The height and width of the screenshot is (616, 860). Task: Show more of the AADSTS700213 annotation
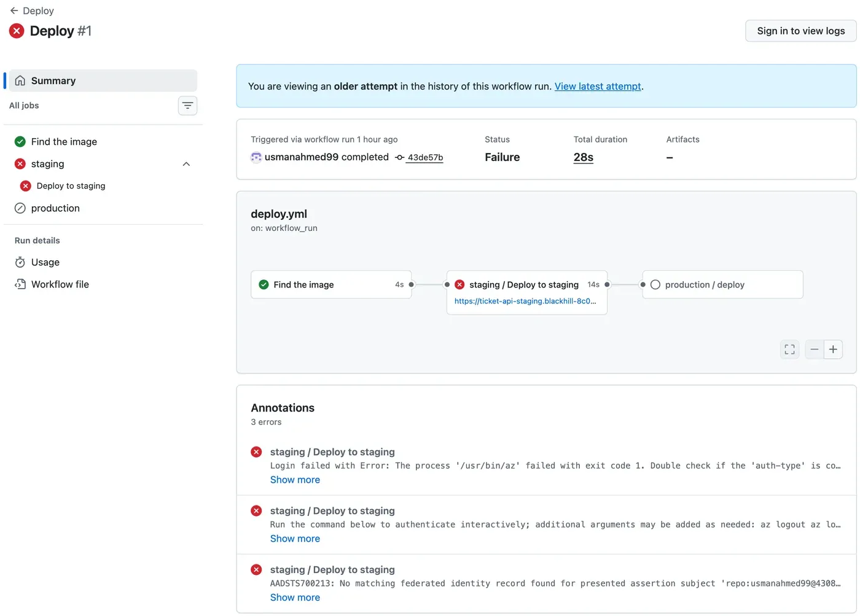[x=295, y=598]
